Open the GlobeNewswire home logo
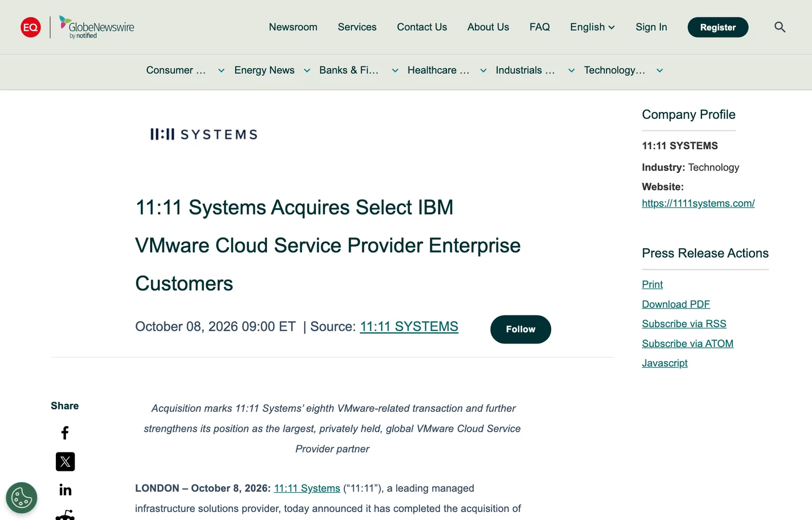 (96, 27)
